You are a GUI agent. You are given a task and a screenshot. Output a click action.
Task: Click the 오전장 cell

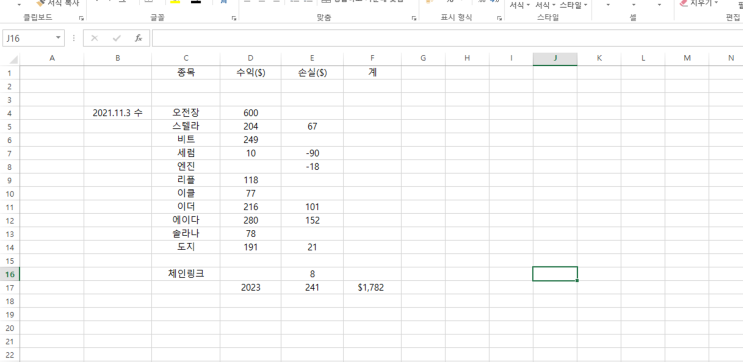186,113
